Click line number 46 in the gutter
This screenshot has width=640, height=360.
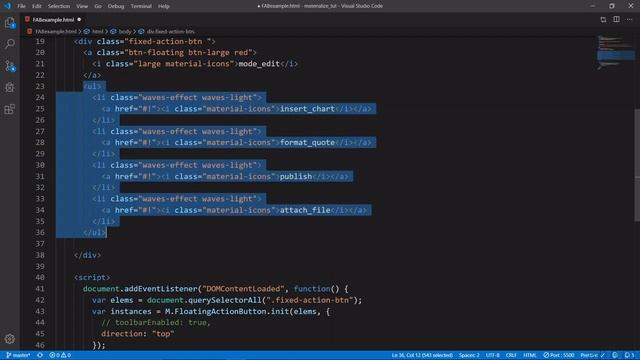click(40, 345)
